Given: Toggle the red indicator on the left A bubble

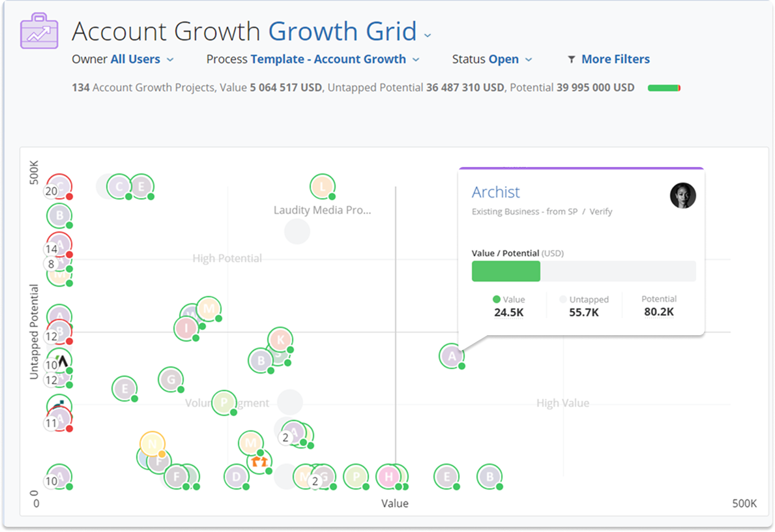Looking at the screenshot, I should coord(68,429).
